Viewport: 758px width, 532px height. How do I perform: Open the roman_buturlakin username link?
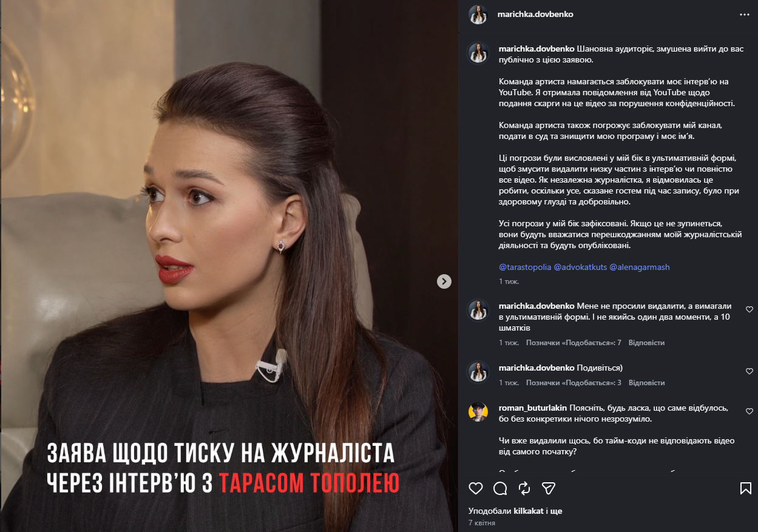coord(532,408)
